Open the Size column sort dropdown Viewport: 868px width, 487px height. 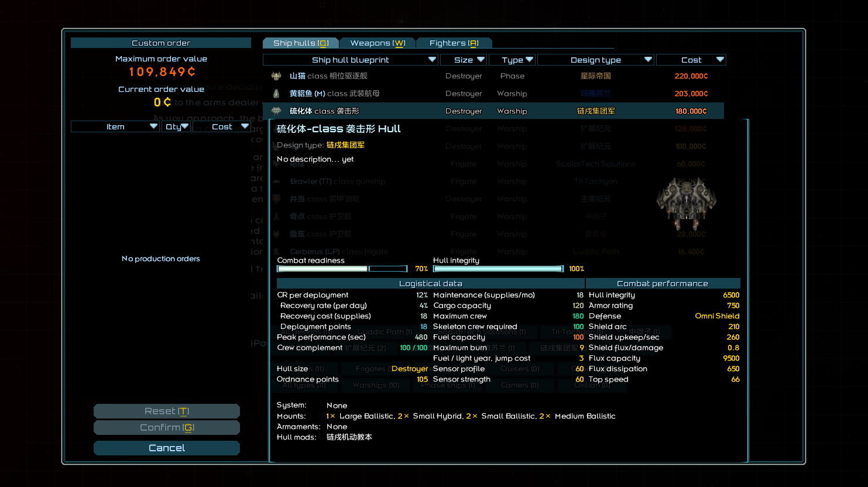click(463, 60)
